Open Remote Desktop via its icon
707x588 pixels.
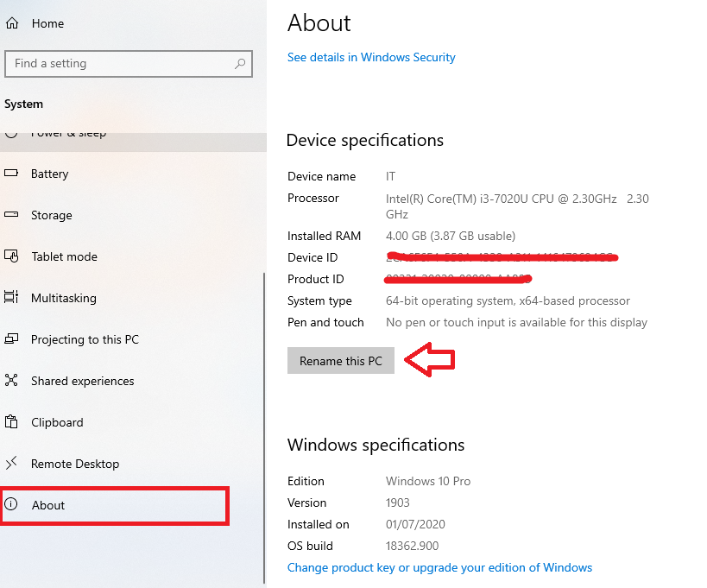click(x=14, y=464)
